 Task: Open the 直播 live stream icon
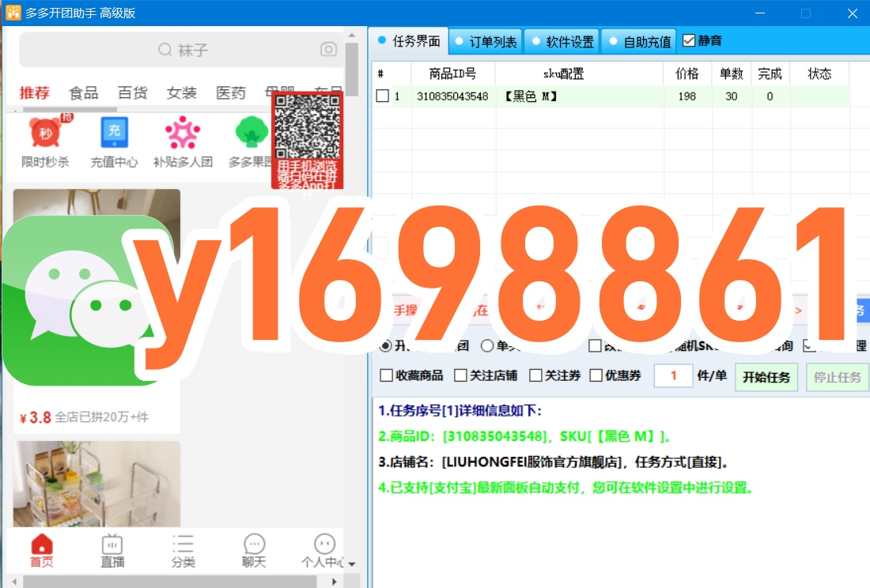[112, 545]
